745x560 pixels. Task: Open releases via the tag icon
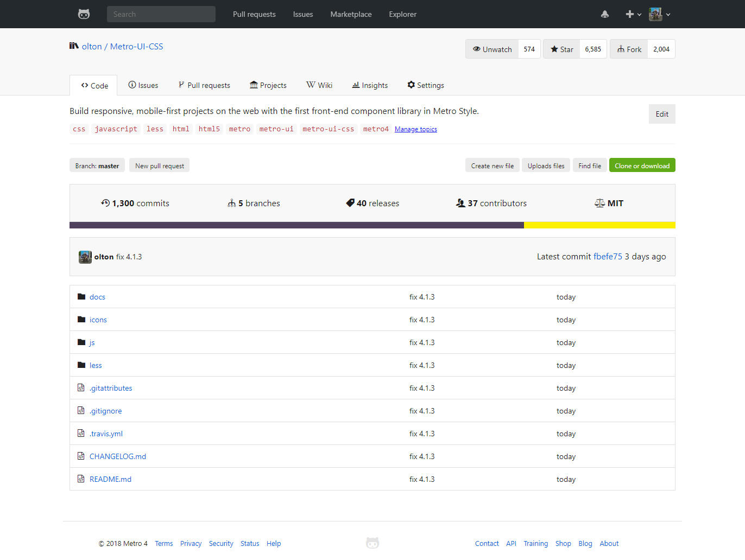[350, 202]
